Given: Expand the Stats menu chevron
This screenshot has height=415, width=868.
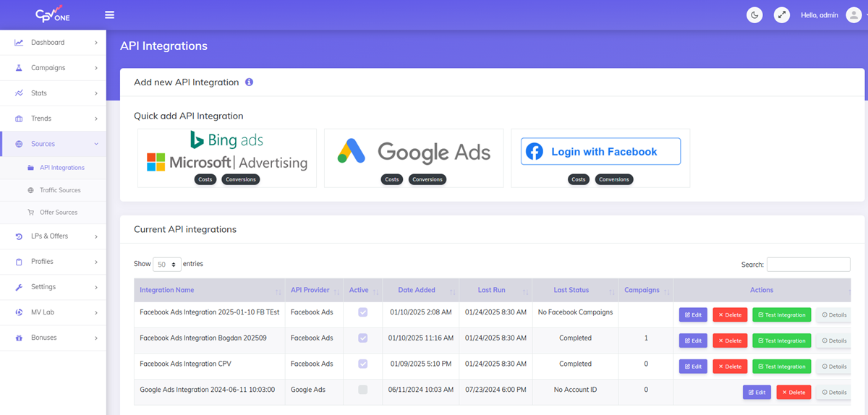Looking at the screenshot, I should pos(95,93).
